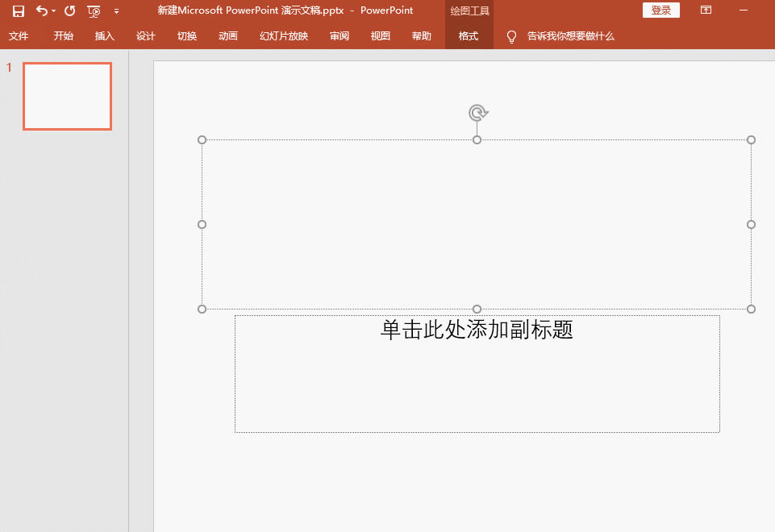Select slide 1 thumbnail in the panel

67,97
